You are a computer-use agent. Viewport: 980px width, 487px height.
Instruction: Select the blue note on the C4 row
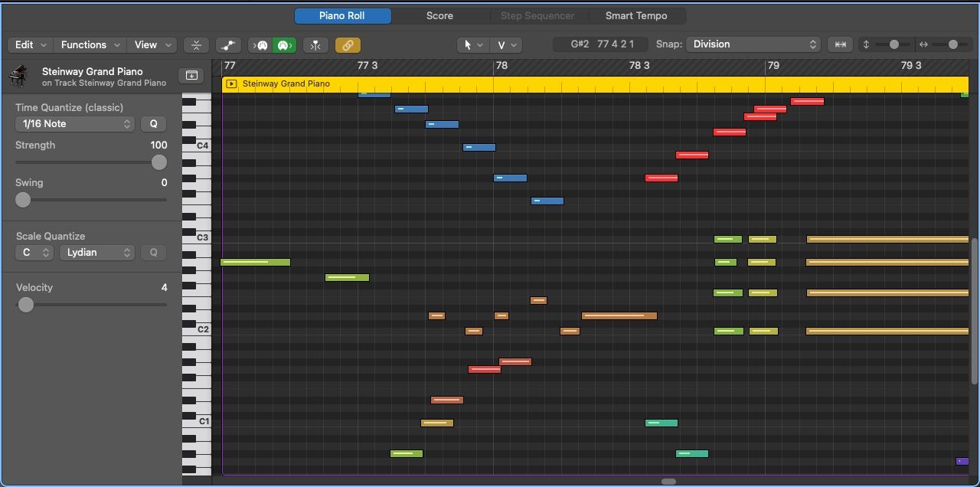point(479,147)
